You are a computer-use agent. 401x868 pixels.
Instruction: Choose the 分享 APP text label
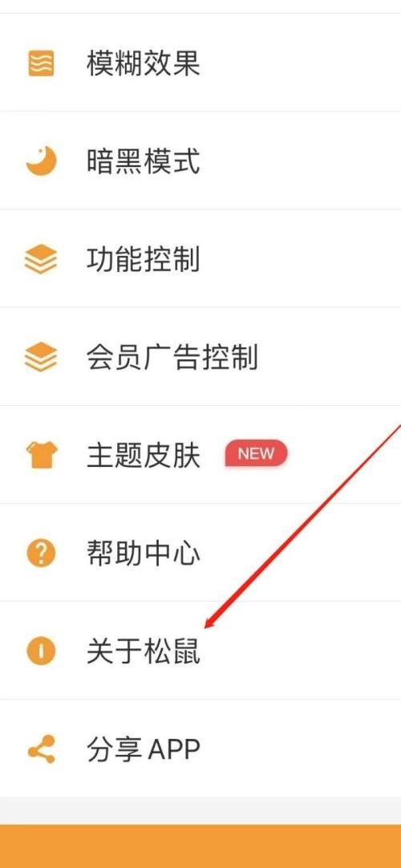[x=144, y=749]
